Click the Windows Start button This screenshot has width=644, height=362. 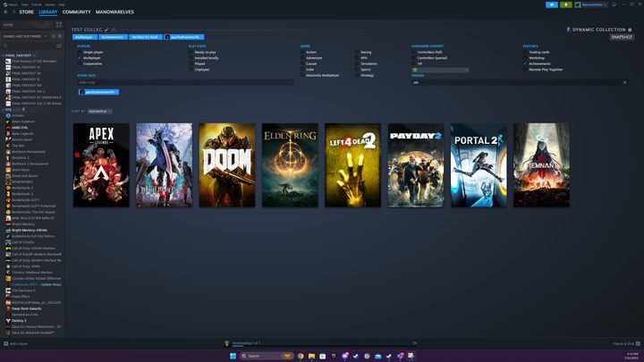[x=233, y=356]
